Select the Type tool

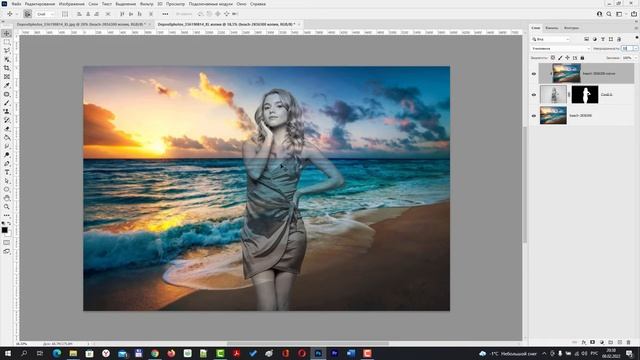click(x=7, y=172)
